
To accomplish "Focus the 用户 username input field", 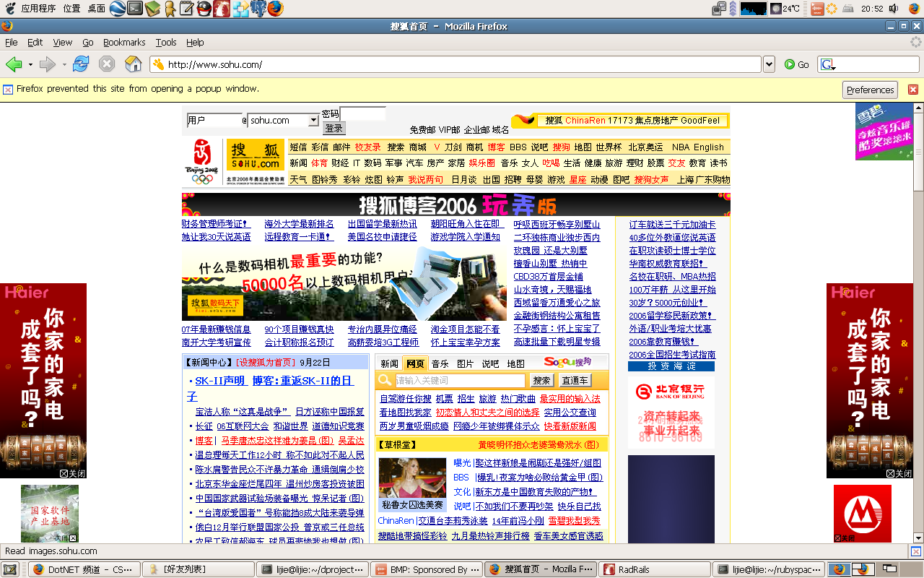I will 214,121.
